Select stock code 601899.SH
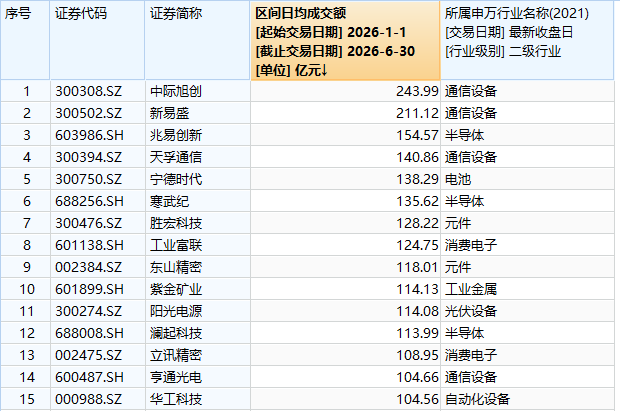 89,289
